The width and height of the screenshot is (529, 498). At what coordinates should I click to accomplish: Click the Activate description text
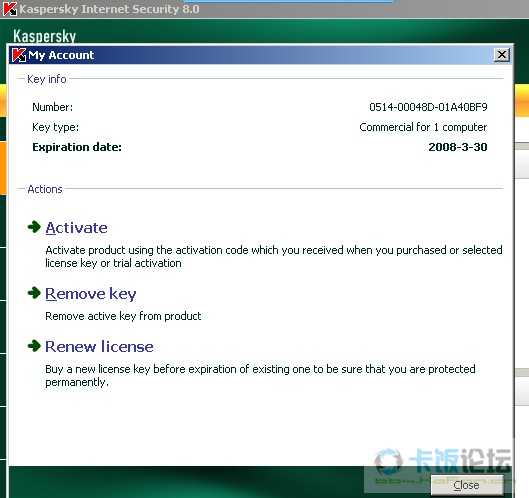(x=274, y=256)
